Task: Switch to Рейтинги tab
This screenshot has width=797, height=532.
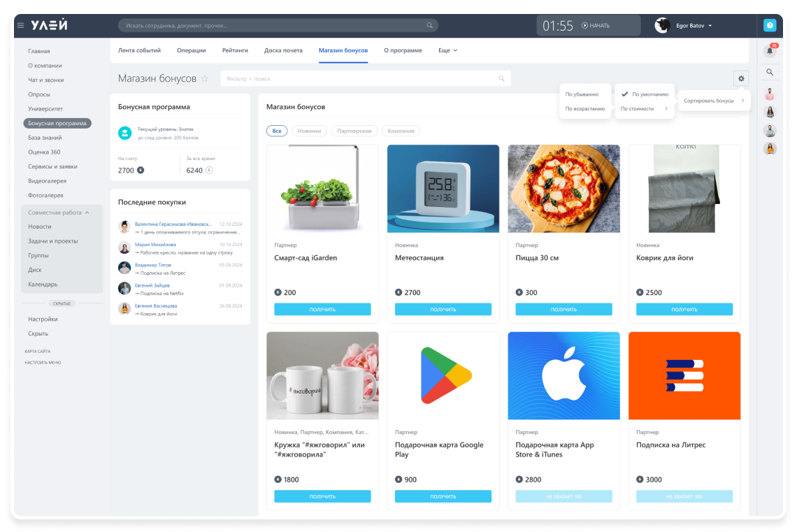Action: pos(235,50)
